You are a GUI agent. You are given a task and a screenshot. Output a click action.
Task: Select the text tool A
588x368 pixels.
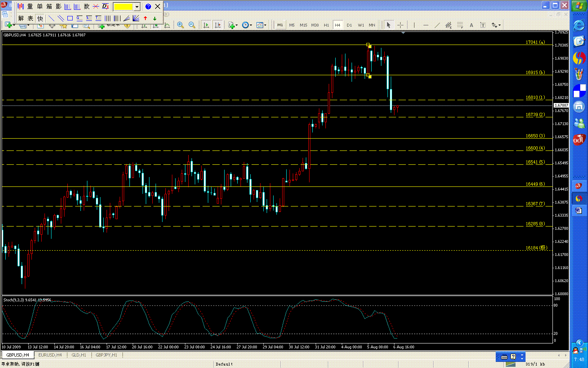click(471, 25)
